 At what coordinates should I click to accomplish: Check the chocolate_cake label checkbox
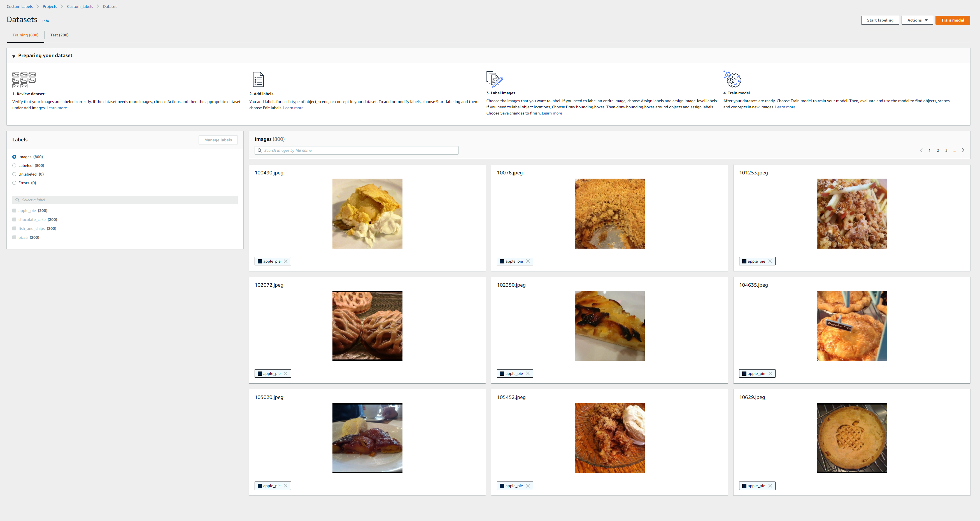tap(15, 219)
